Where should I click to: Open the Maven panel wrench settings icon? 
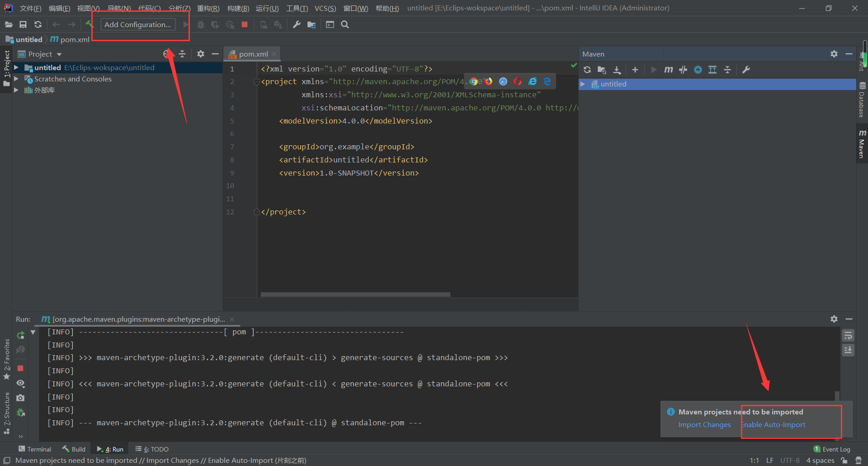(x=746, y=70)
